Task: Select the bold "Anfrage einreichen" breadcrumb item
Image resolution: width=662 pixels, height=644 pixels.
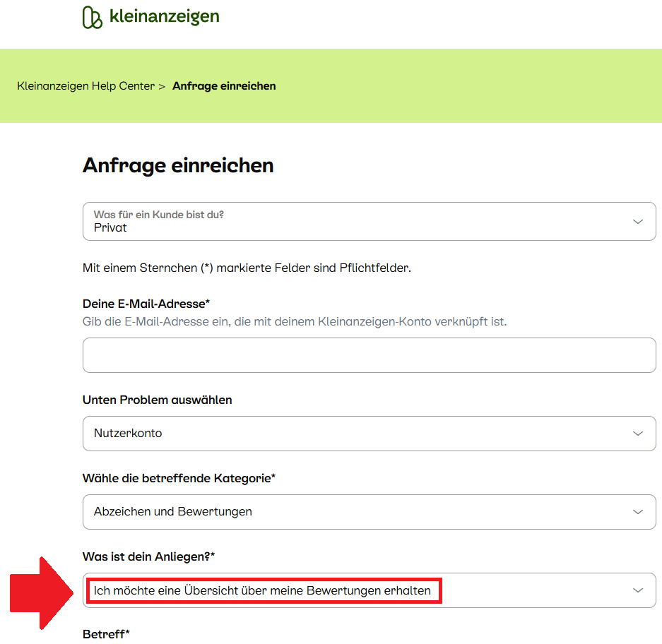Action: click(224, 86)
